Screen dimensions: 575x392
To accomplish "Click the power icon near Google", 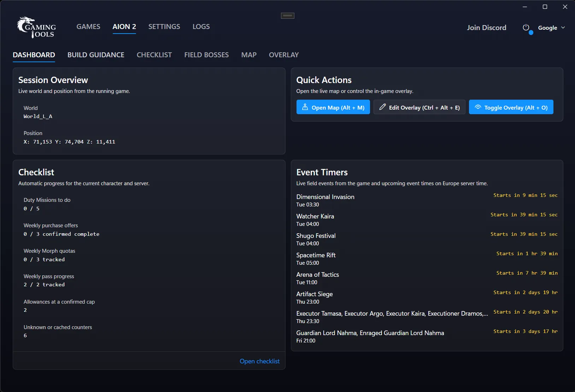I will 526,28.
